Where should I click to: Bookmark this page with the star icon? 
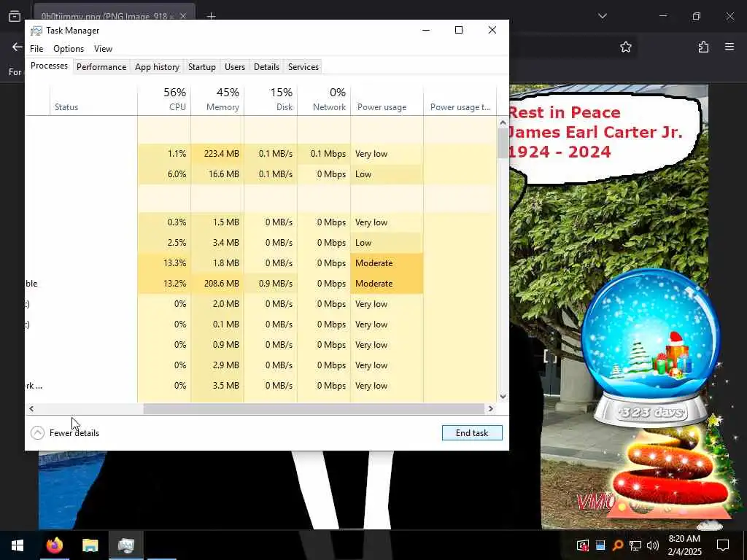click(x=625, y=47)
